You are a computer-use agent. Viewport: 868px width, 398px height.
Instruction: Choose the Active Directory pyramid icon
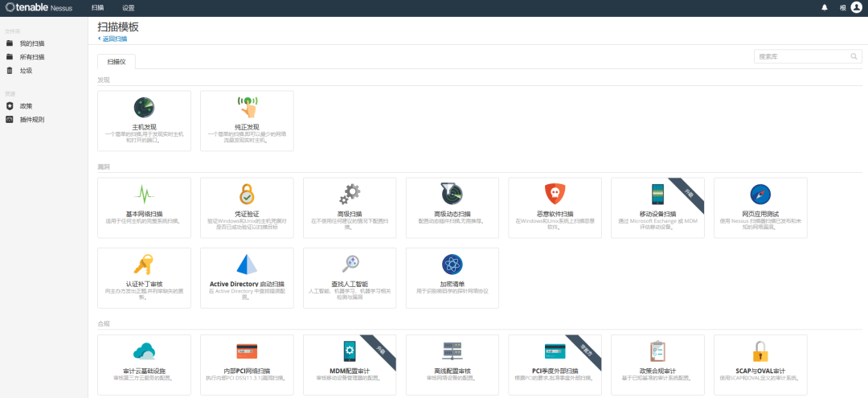(247, 264)
